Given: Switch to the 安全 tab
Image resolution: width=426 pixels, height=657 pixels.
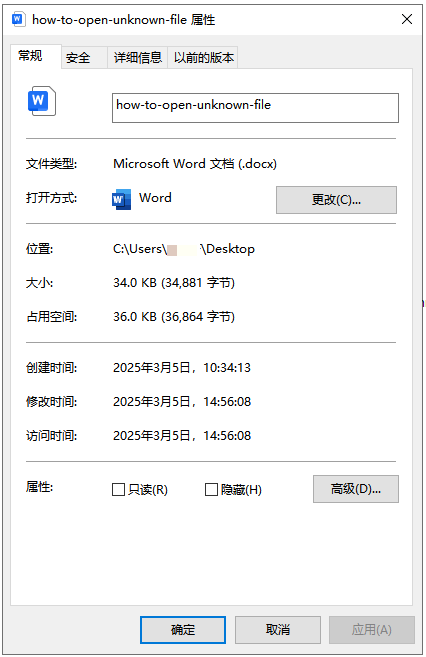Looking at the screenshot, I should (84, 57).
